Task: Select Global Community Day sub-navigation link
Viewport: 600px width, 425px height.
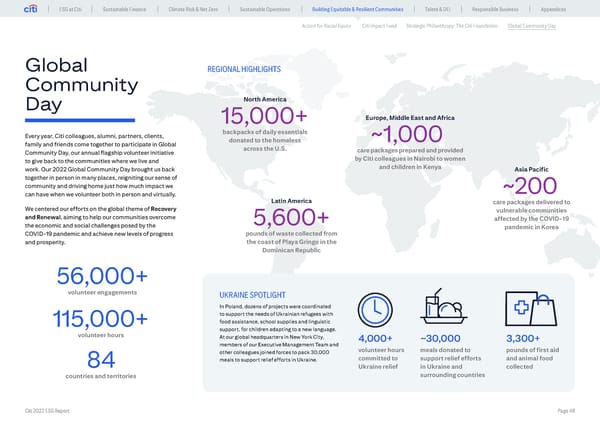Action: point(532,24)
